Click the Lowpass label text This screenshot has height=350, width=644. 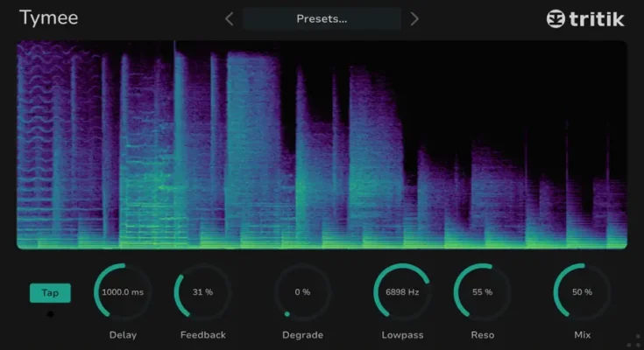pyautogui.click(x=402, y=335)
